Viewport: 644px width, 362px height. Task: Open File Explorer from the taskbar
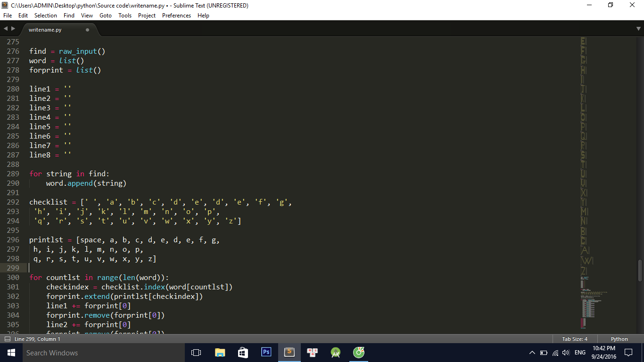(x=220, y=353)
